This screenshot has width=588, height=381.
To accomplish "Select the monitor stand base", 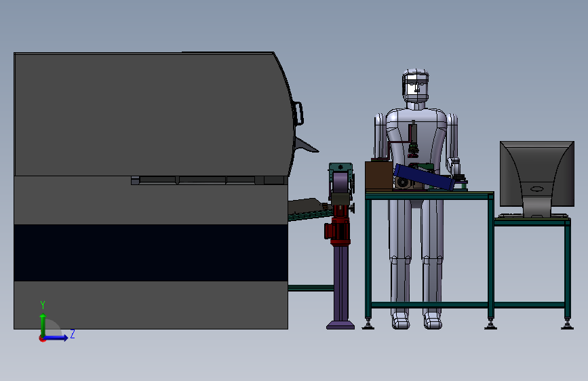I will (x=532, y=216).
